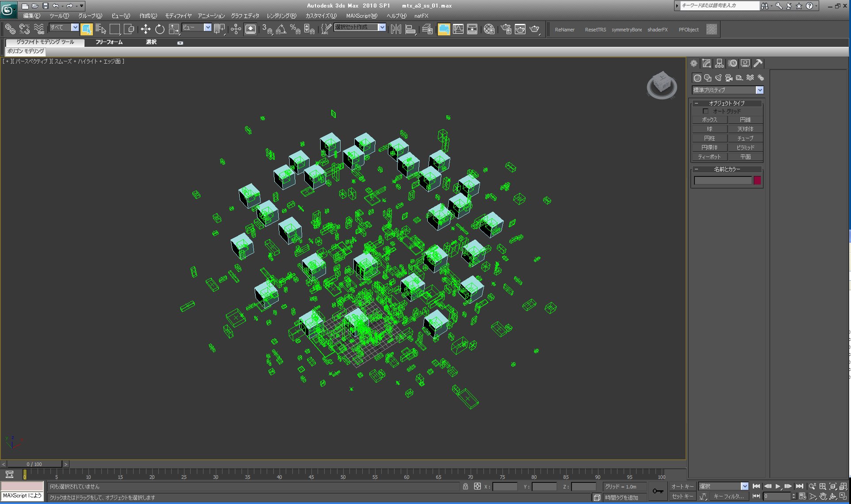The height and width of the screenshot is (504, 851).
Task: Click the ティーポット primitive button
Action: (x=709, y=157)
